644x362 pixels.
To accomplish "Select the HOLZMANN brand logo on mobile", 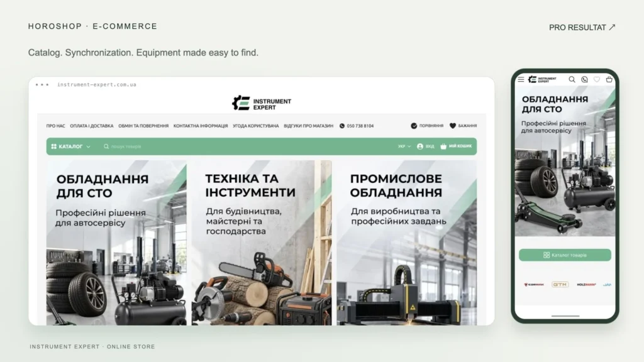I will 586,285.
